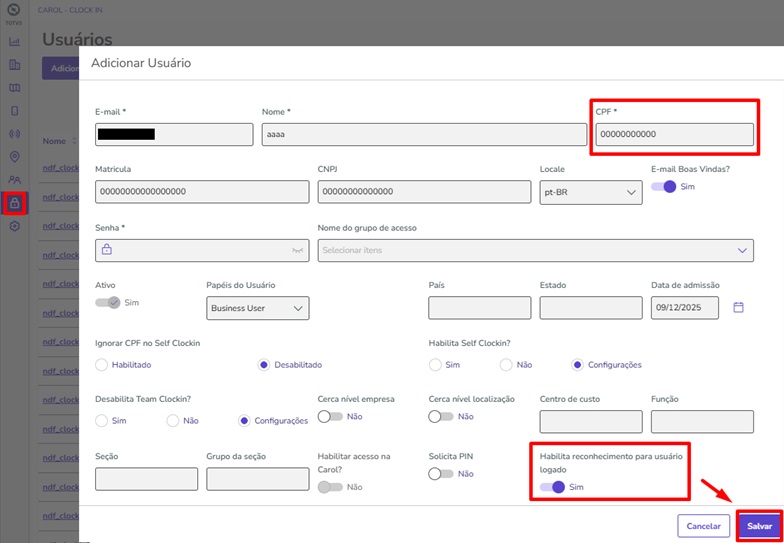
Task: Expand Nome do grupo de acesso selector
Action: click(536, 250)
